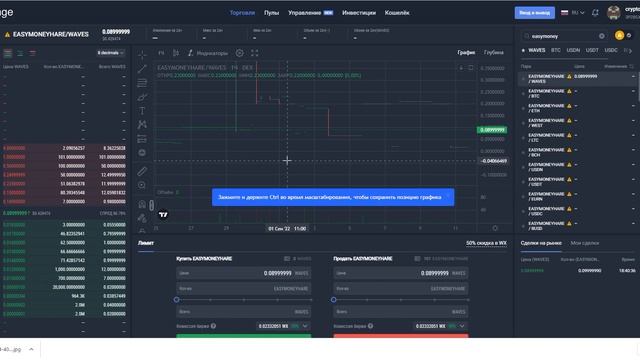Screen dimensions: 640x360
Task: Click the lock drawings pencil icon
Action: pos(142,218)
